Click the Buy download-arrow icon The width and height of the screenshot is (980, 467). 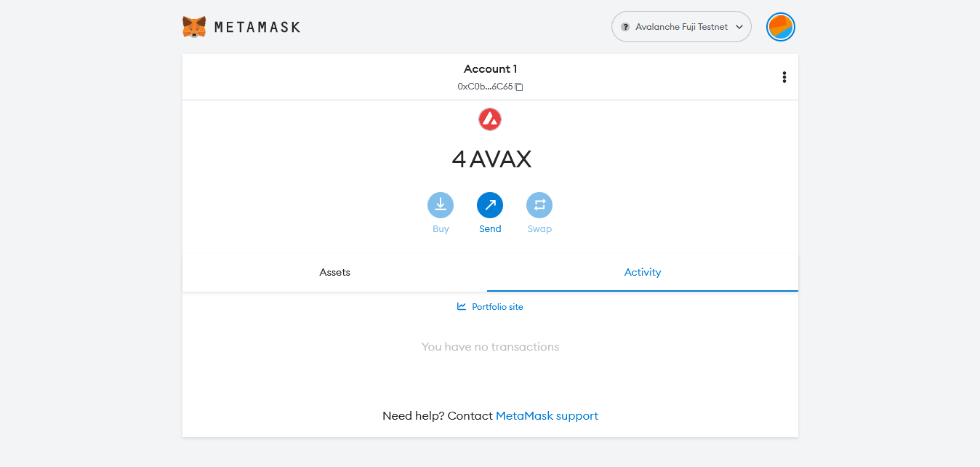click(441, 206)
